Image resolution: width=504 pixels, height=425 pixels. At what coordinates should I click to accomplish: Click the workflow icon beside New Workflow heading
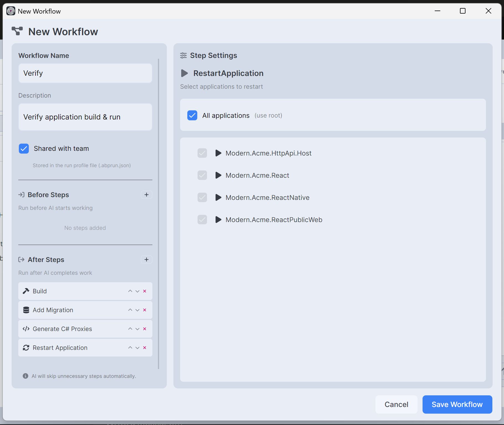point(17,31)
